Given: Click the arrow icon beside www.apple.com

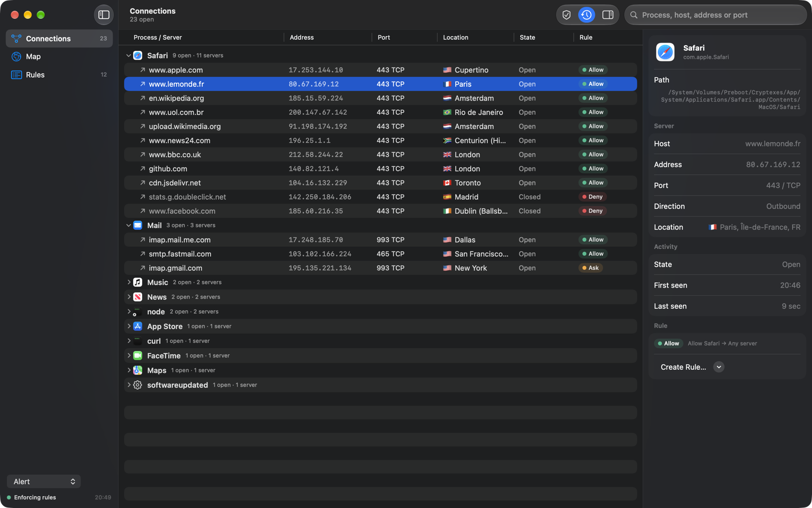Looking at the screenshot, I should tap(143, 70).
